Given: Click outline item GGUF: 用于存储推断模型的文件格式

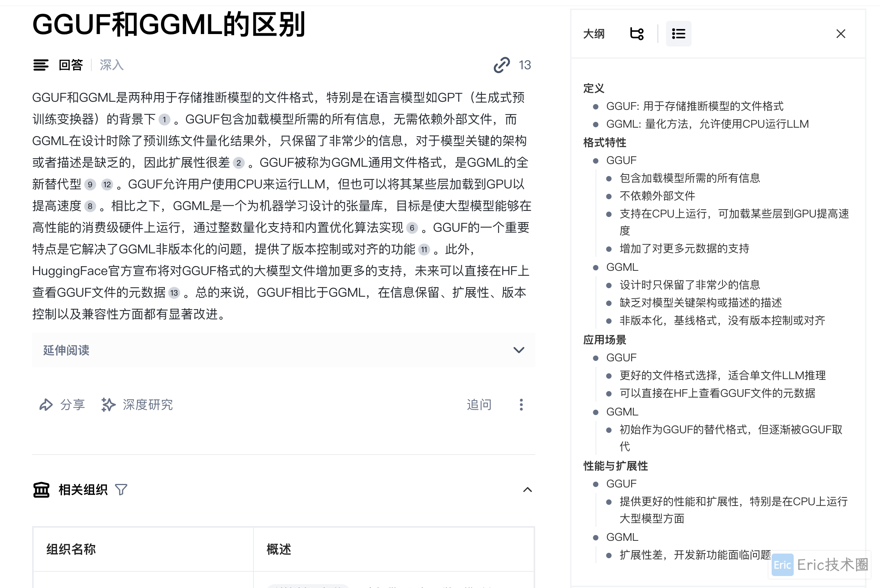Looking at the screenshot, I should pyautogui.click(x=695, y=106).
